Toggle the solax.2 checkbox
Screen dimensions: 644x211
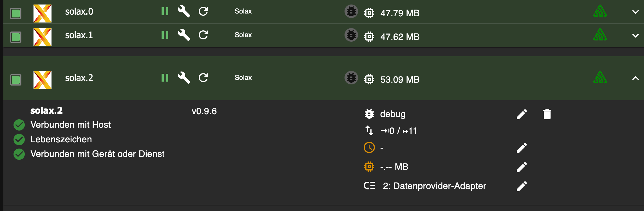coord(16,80)
